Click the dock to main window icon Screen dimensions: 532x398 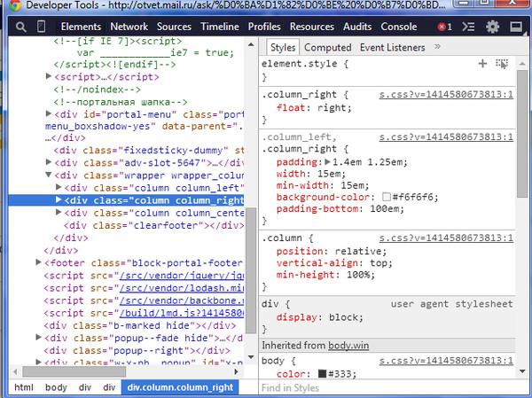click(516, 27)
